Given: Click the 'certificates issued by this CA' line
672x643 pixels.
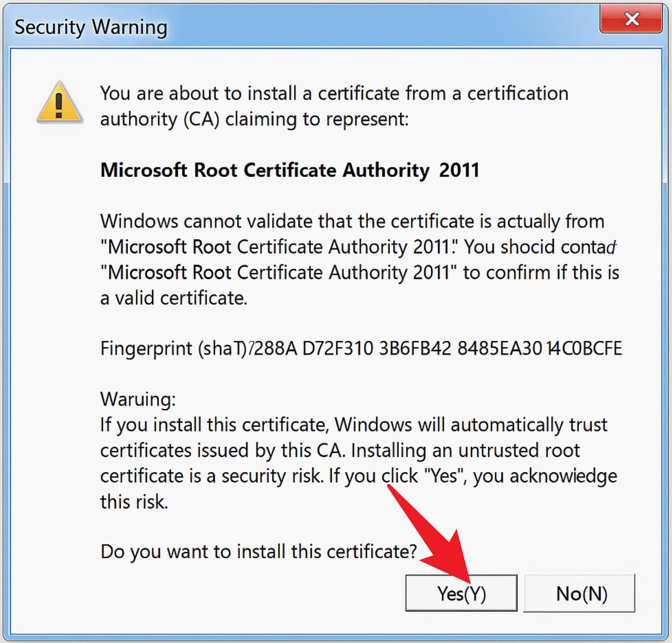Looking at the screenshot, I should pos(340,450).
